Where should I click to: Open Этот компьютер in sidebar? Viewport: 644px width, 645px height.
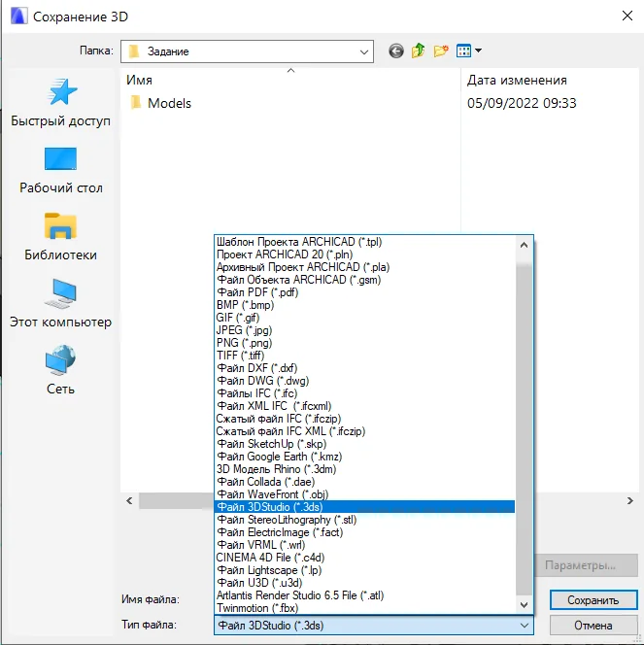[x=60, y=304]
